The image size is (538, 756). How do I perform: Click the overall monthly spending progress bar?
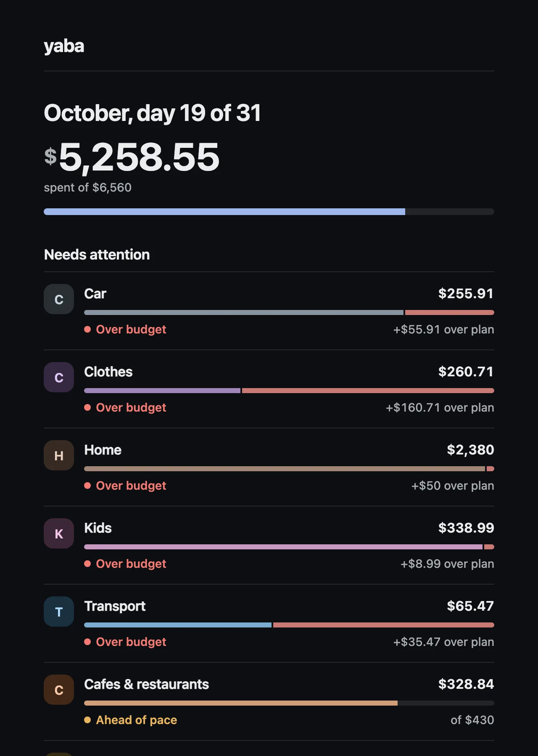tap(269, 212)
